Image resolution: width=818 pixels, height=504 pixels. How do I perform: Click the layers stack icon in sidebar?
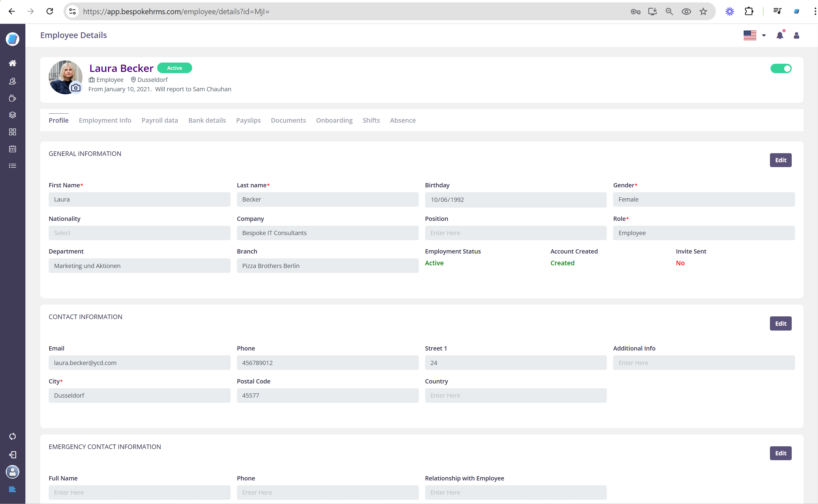point(12,115)
